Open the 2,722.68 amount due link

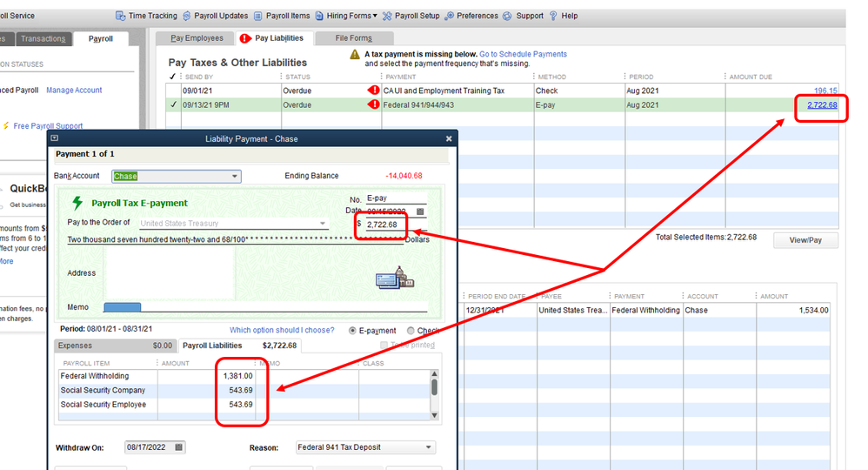point(822,104)
